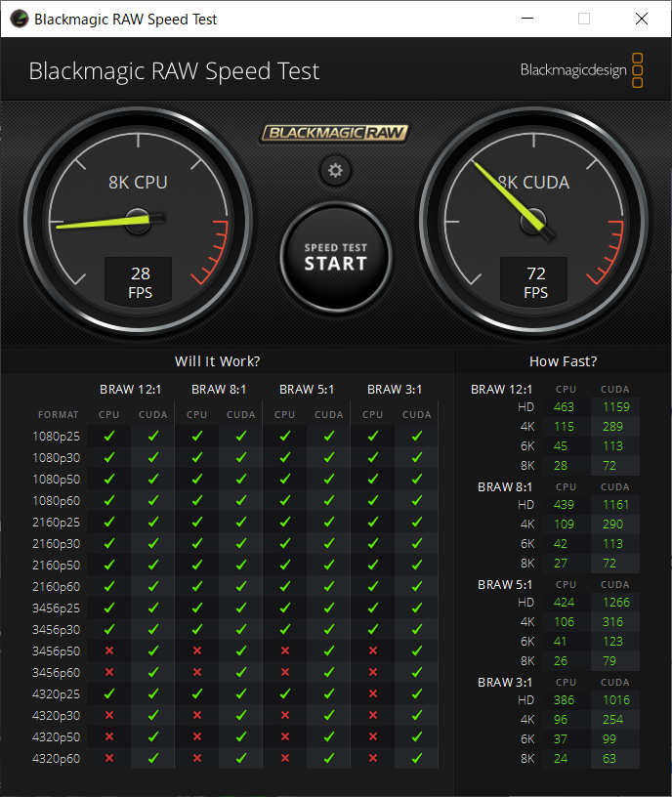This screenshot has height=797, width=672.
Task: Click BRAW 12:1 column header in Will It Work
Action: coord(131,390)
